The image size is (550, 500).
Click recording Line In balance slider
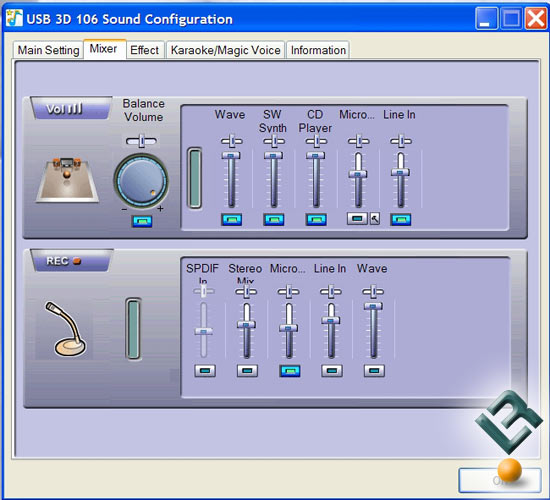click(331, 291)
